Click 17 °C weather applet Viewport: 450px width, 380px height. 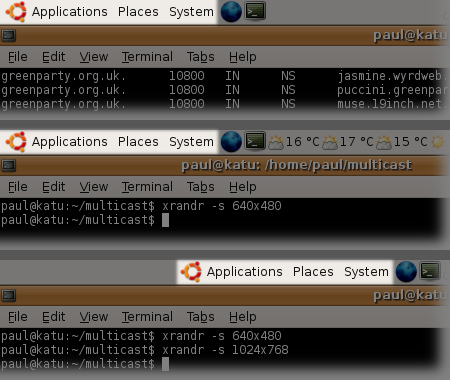348,142
